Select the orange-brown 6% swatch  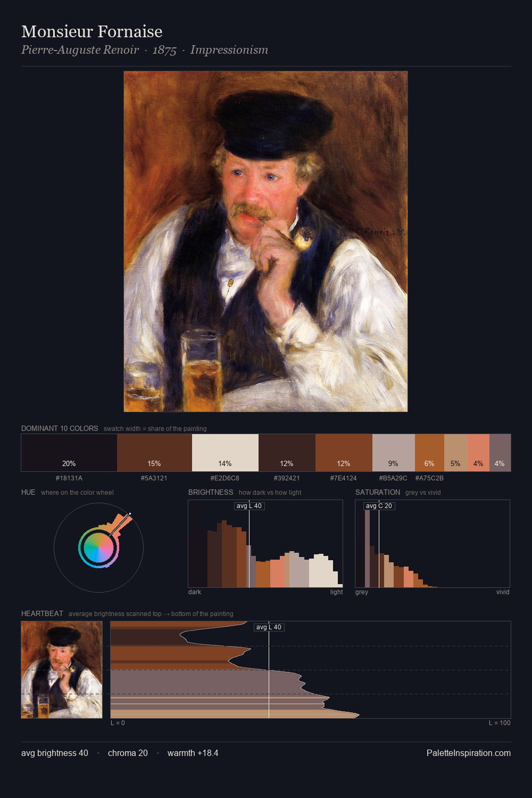(429, 453)
